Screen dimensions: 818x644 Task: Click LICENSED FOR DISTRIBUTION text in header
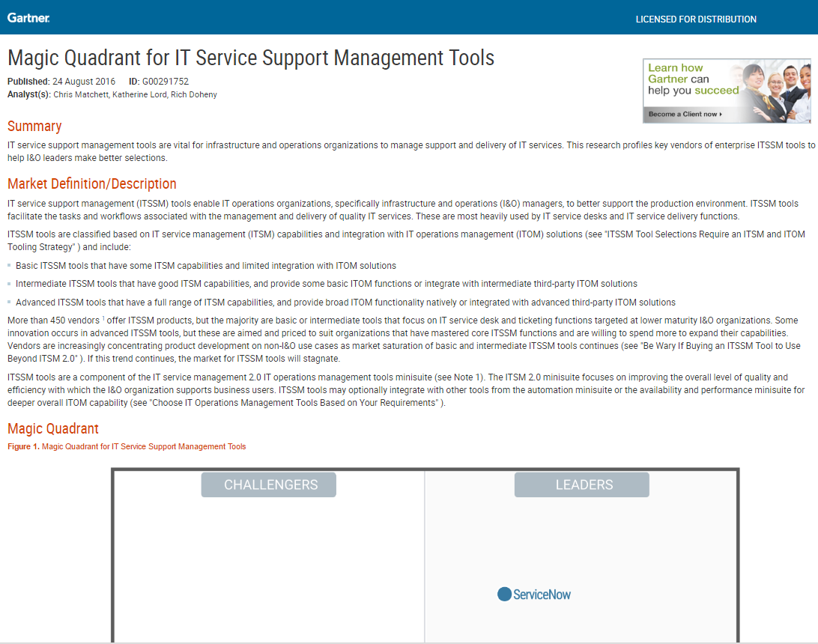pos(696,19)
